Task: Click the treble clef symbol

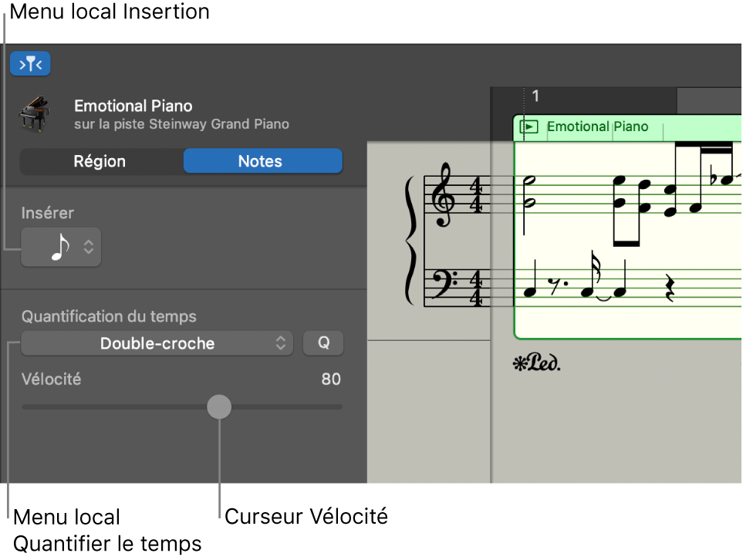Action: point(446,194)
